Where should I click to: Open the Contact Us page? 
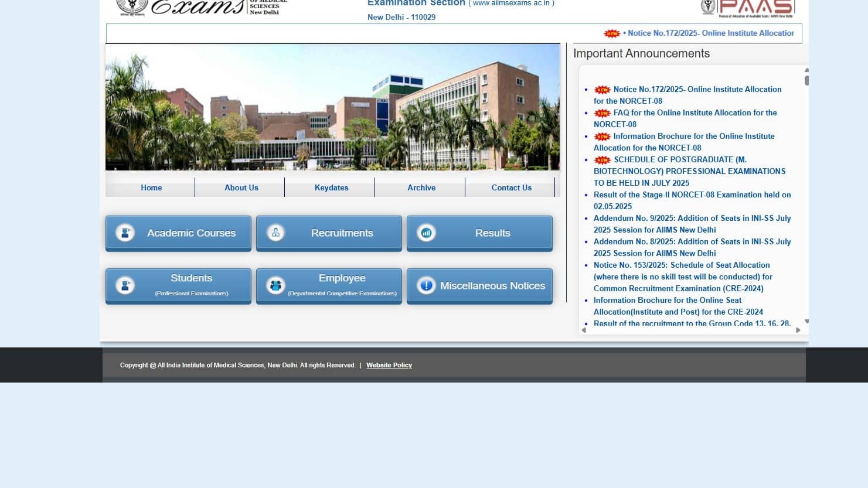[511, 187]
